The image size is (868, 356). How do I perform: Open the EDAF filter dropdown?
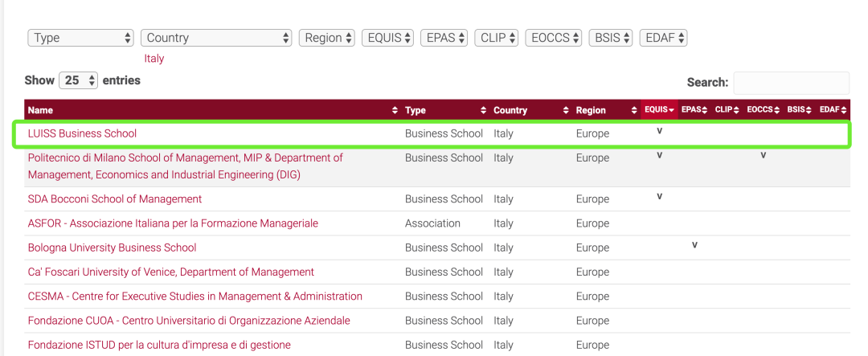(x=663, y=38)
